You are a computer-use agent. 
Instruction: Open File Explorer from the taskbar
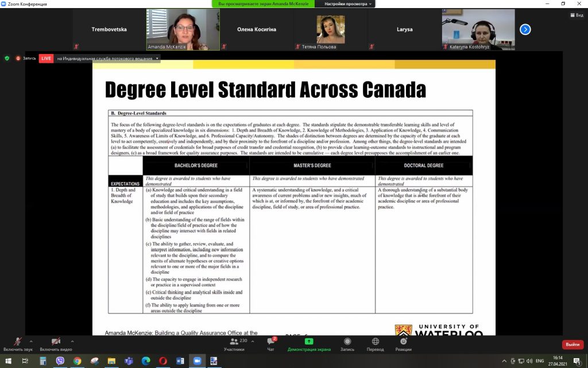pos(111,361)
